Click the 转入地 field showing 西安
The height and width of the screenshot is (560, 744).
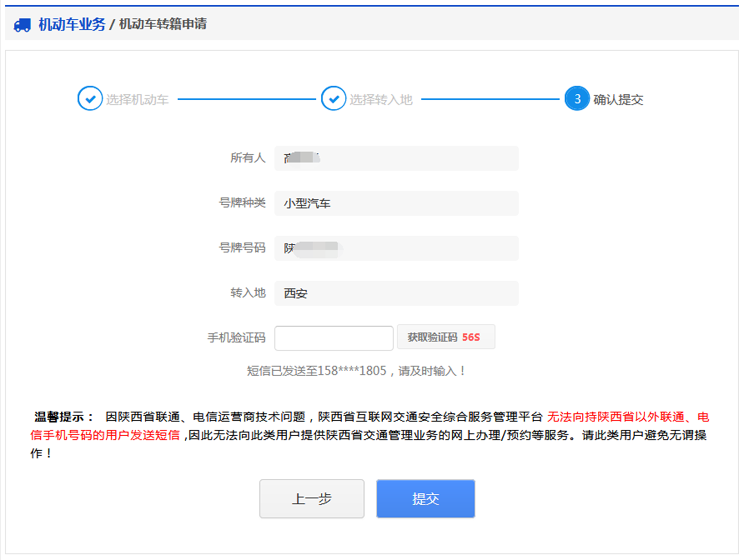coord(396,293)
